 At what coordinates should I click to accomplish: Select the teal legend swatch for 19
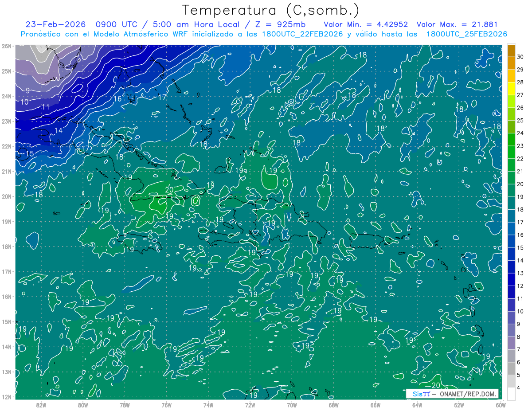pyautogui.click(x=512, y=191)
